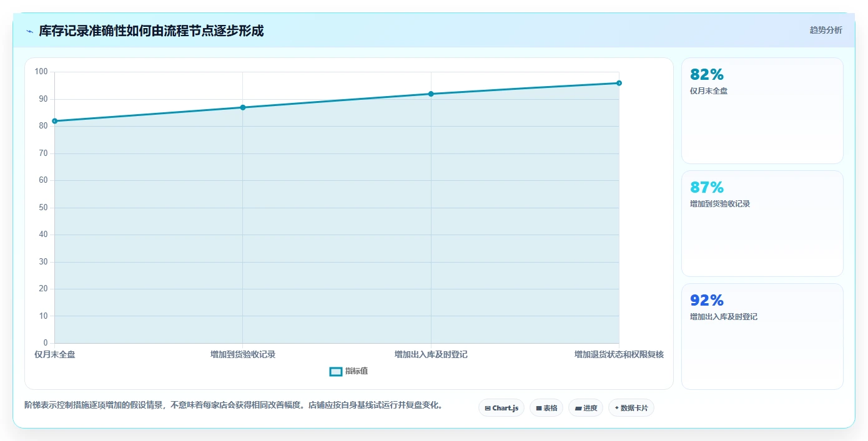The height and width of the screenshot is (441, 868).
Task: Click the Chart.js tag's small icon
Action: [x=488, y=409]
